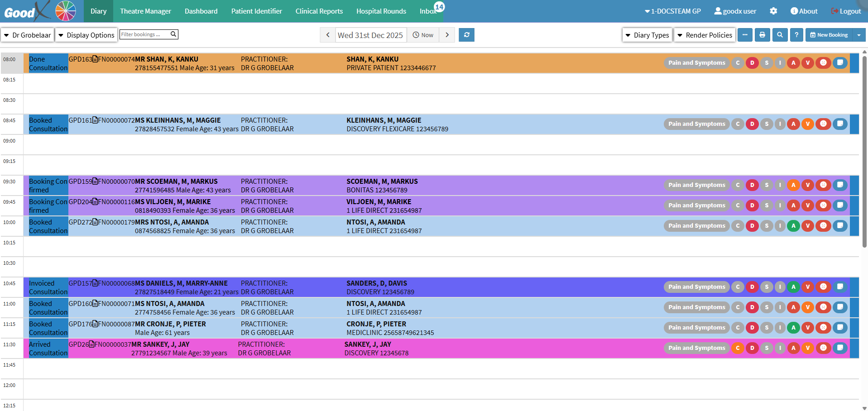
Task: Open the Display Options dropdown
Action: click(x=86, y=35)
